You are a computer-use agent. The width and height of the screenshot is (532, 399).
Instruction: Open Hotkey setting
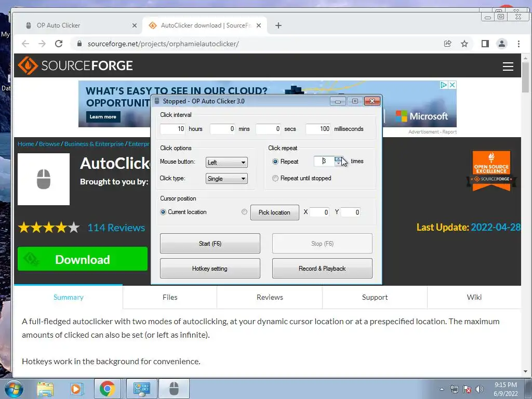[210, 269]
